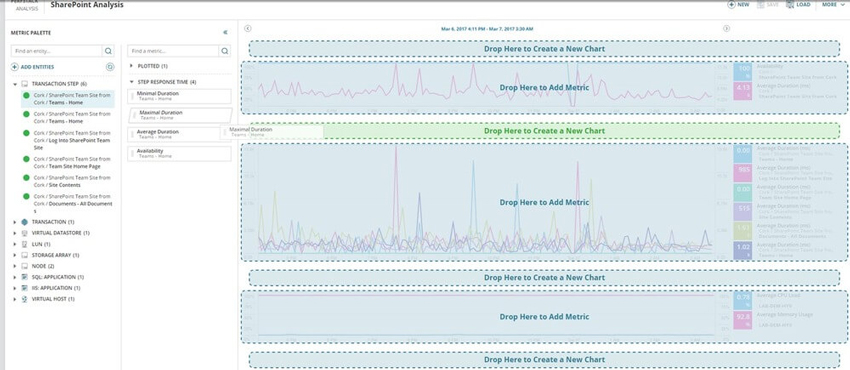Select the highlighted 'Teams - Home' entity row
Screen dimensions: 850x370
coord(68,99)
